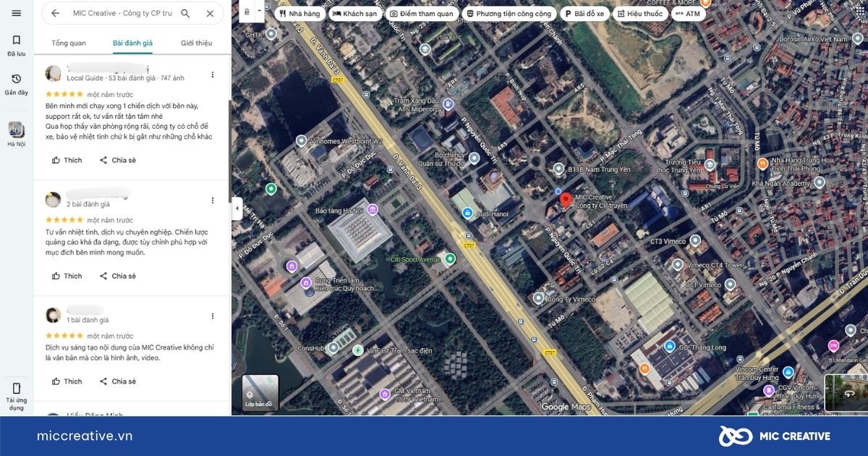Switch to the Tổng quan tab
The image size is (868, 456).
tap(69, 43)
